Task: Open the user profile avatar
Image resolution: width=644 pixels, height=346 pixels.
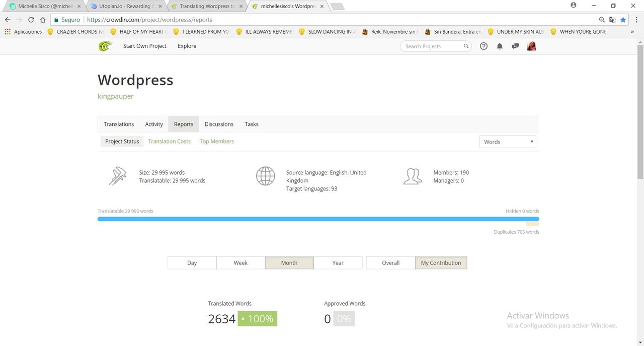Action: click(x=531, y=46)
